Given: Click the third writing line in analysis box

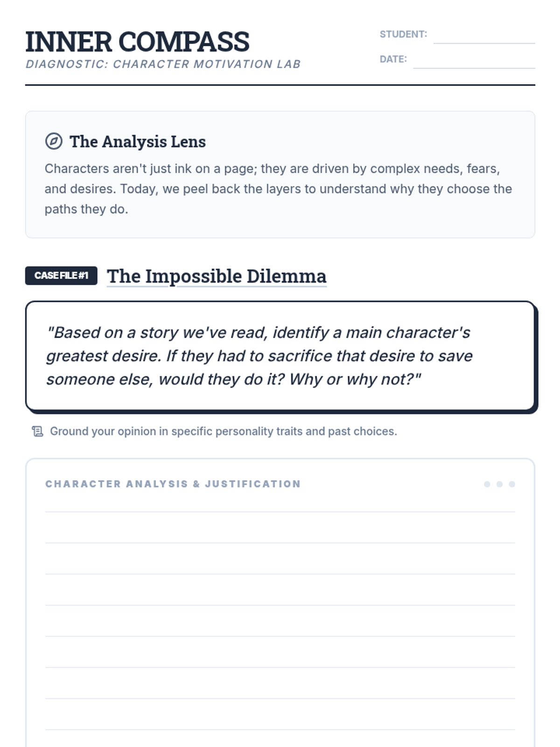Looking at the screenshot, I should (x=280, y=574).
